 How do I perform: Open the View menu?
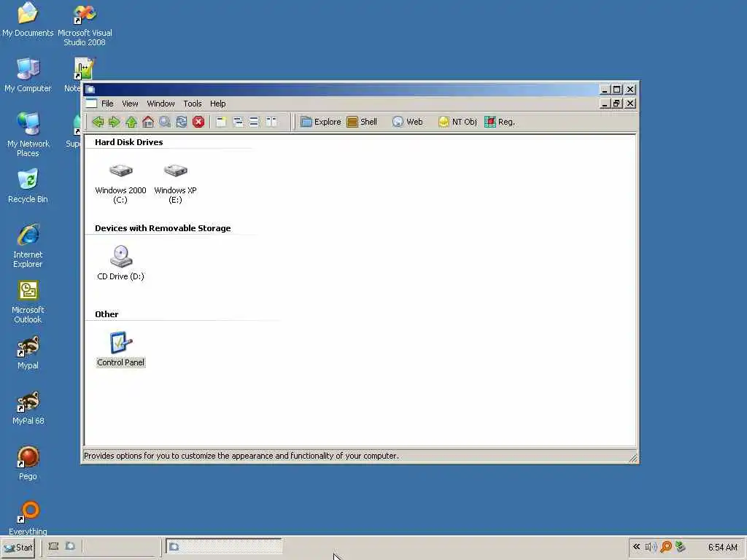(130, 104)
